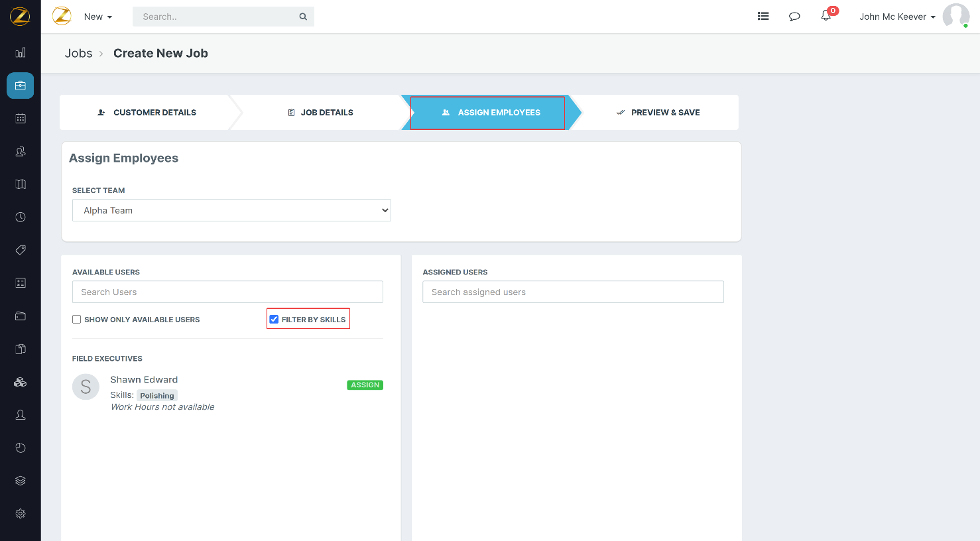
Task: Click the magnifier icon in the search bar
Action: point(303,17)
